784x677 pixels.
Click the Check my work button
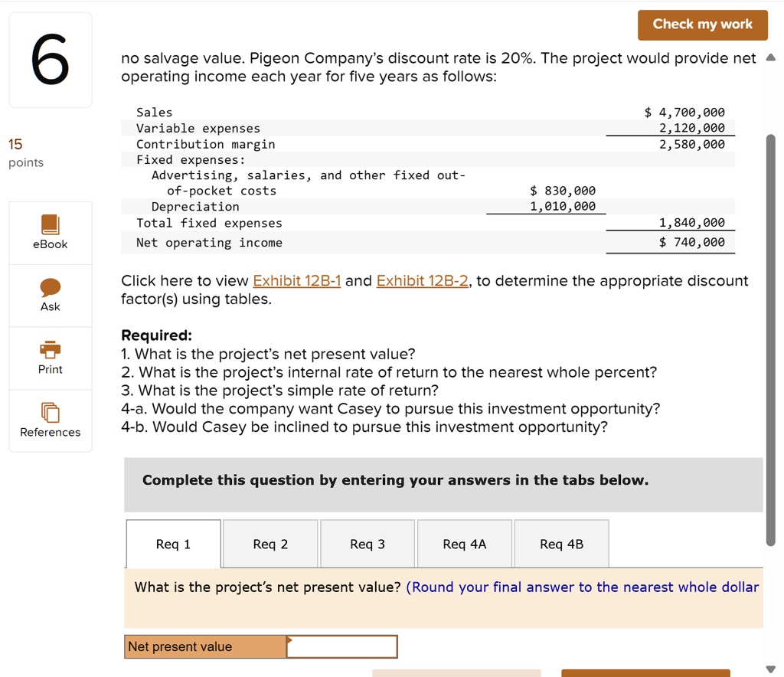703,25
